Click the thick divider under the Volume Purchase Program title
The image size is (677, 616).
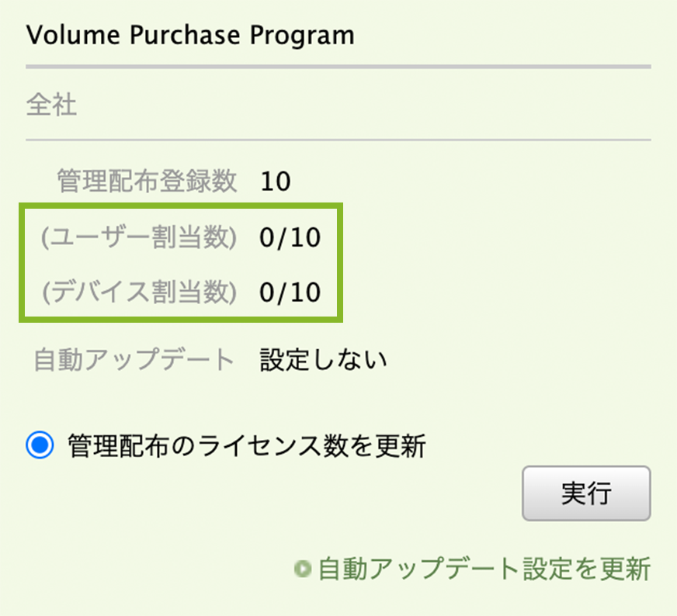pos(338,67)
